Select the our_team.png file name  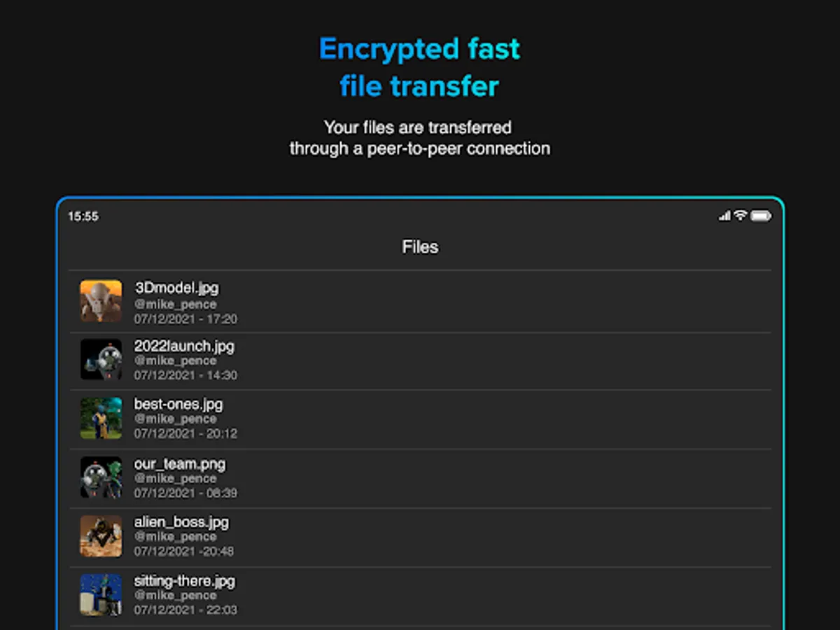[x=180, y=463]
